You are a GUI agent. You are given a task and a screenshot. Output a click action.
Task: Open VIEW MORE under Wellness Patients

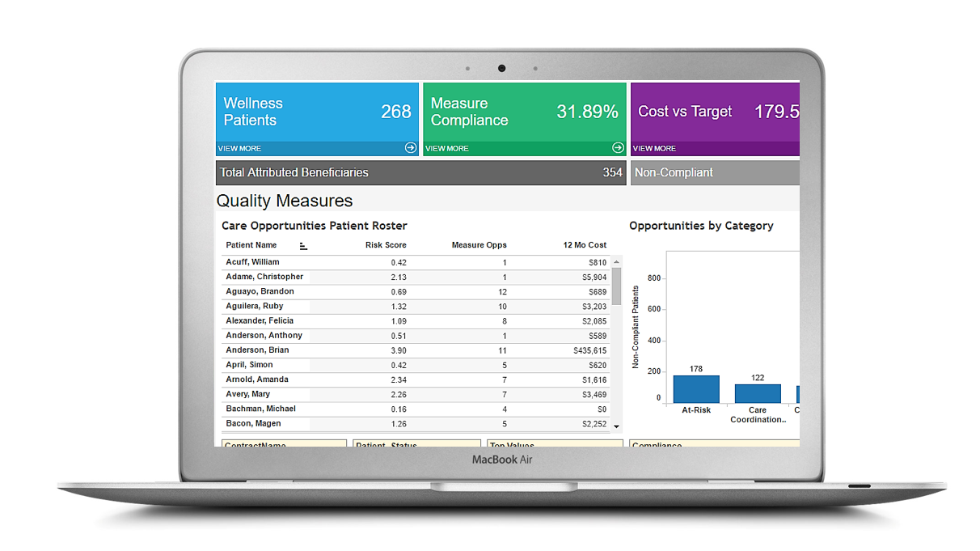pos(239,149)
